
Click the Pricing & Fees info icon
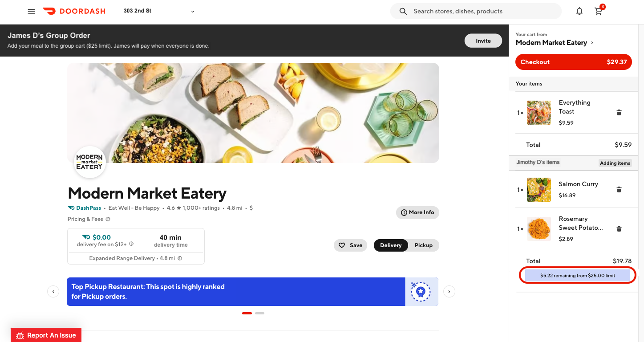[x=108, y=219]
